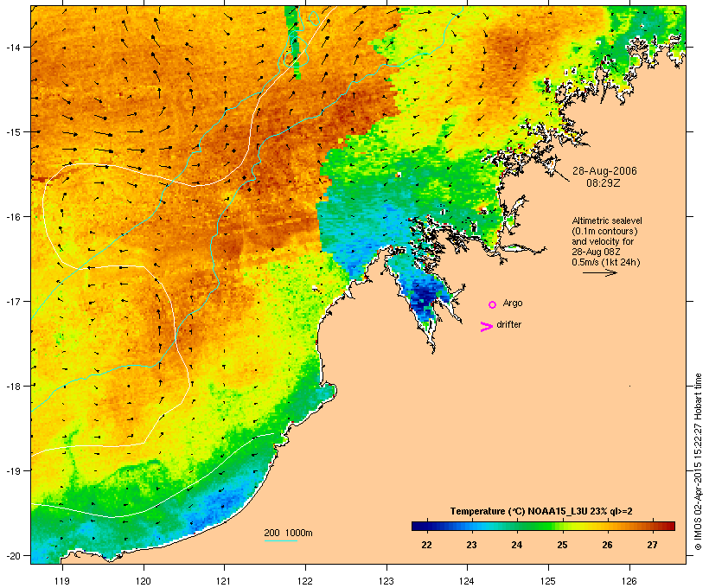This screenshot has width=709, height=588.
Task: Click the date text 28-Aug-2006
Action: (x=604, y=171)
